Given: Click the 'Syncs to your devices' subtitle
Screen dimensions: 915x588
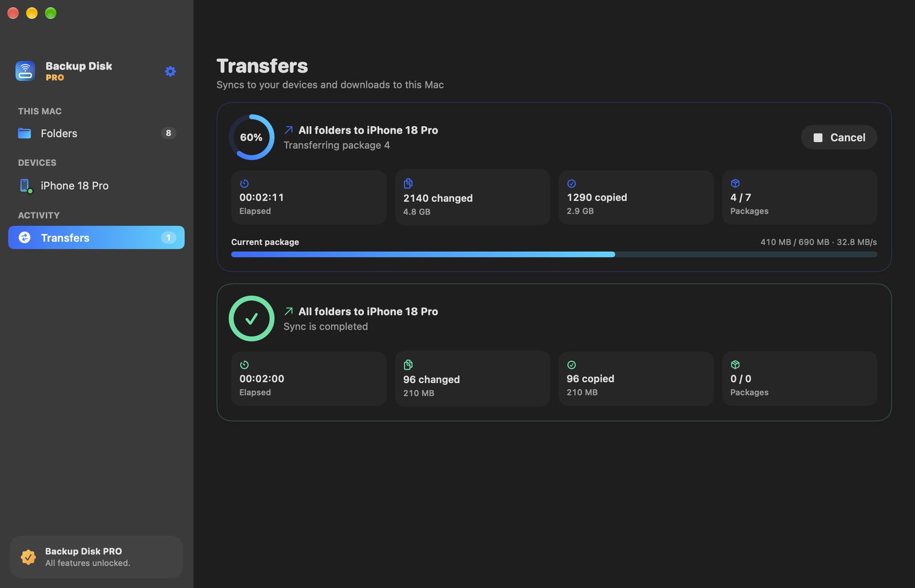Looking at the screenshot, I should (330, 85).
